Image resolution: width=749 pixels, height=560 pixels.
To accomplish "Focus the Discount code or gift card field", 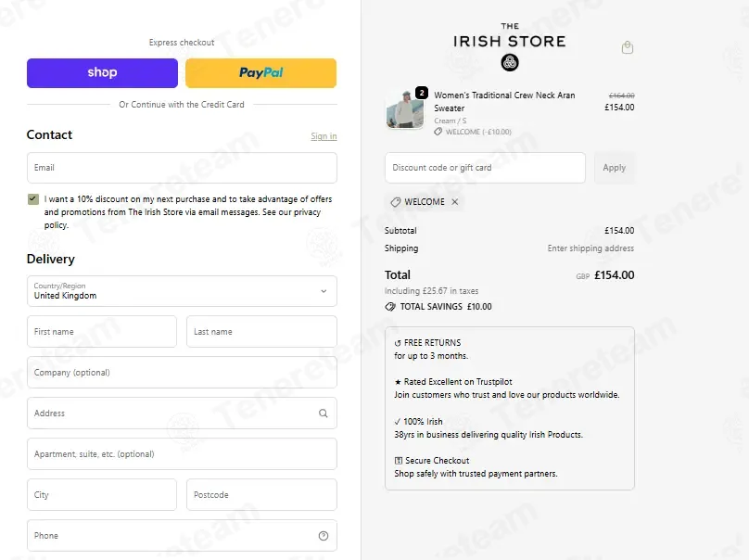I will click(x=485, y=168).
